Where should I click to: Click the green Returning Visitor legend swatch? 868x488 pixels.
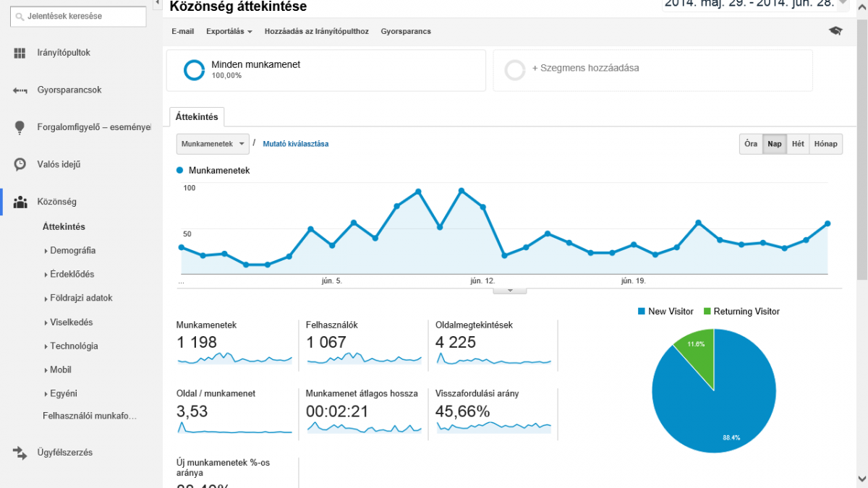click(x=707, y=312)
